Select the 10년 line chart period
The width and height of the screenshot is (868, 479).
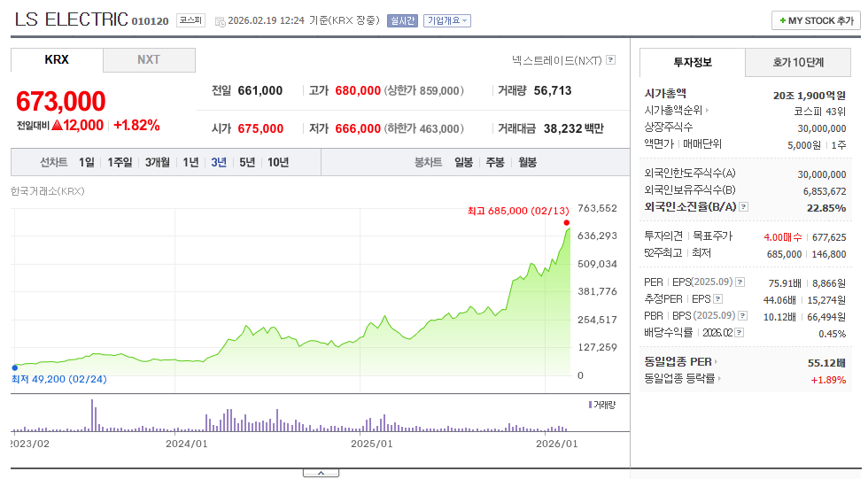point(278,163)
